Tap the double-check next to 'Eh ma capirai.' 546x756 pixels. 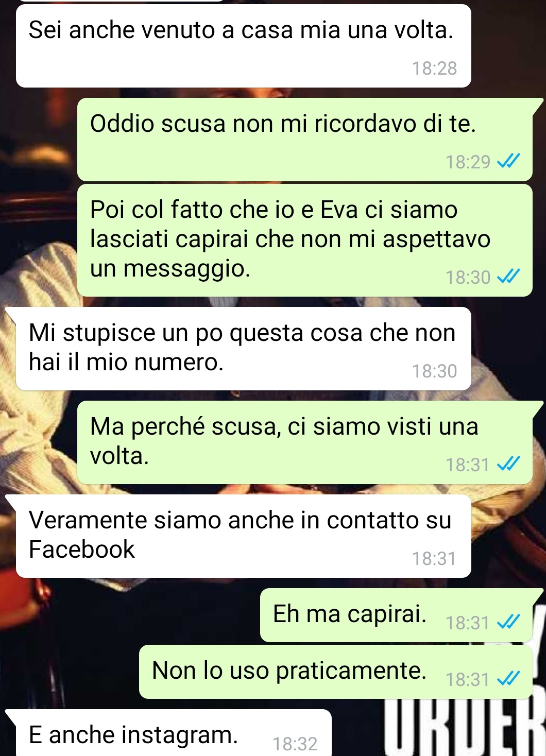508,622
